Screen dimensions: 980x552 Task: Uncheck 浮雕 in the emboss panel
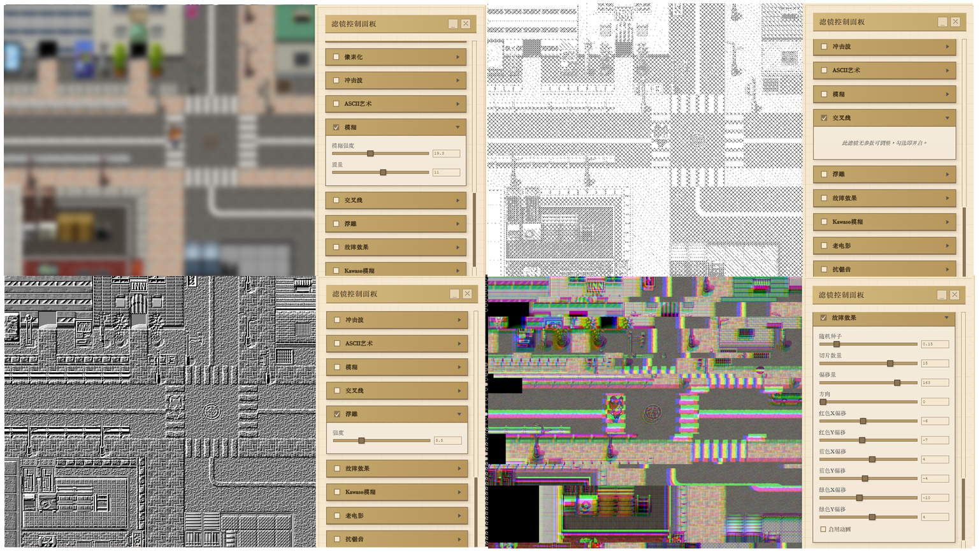[338, 414]
